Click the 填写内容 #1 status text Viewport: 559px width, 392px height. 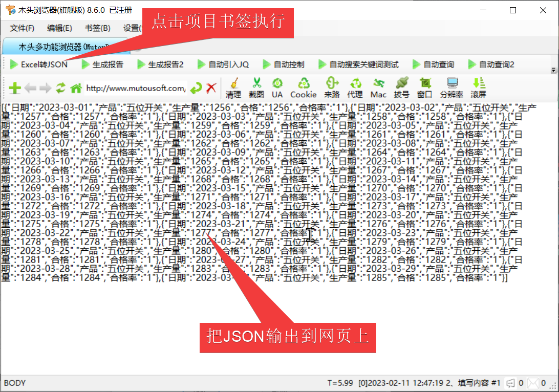[x=479, y=383]
